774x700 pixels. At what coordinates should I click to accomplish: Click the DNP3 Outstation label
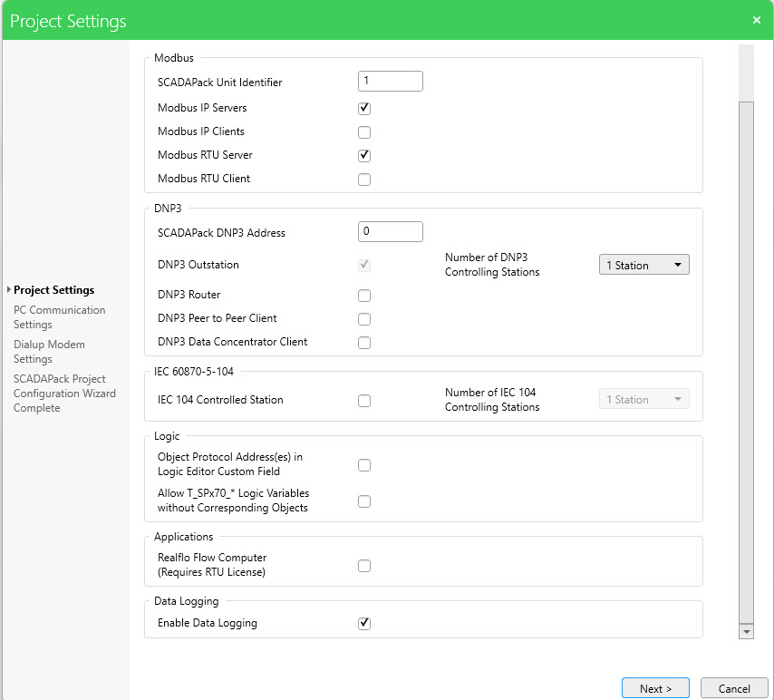point(198,265)
